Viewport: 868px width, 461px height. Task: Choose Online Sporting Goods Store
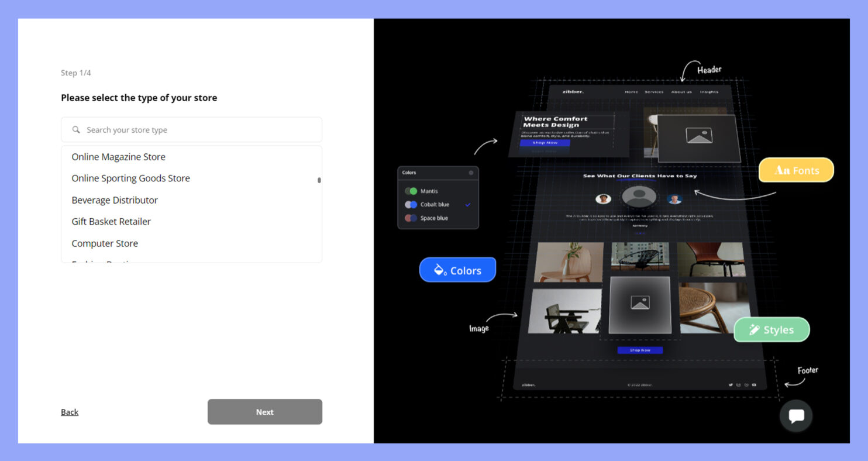(130, 178)
